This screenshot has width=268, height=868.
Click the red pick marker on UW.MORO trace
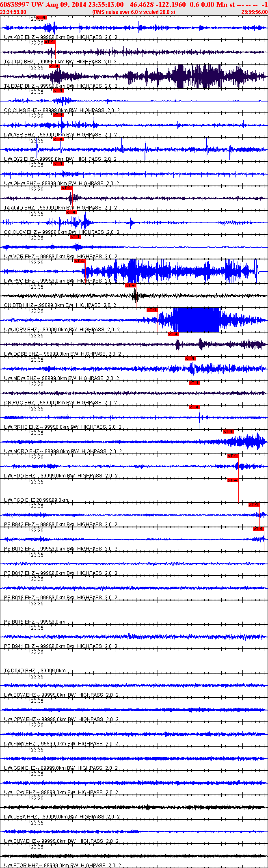coord(229,432)
